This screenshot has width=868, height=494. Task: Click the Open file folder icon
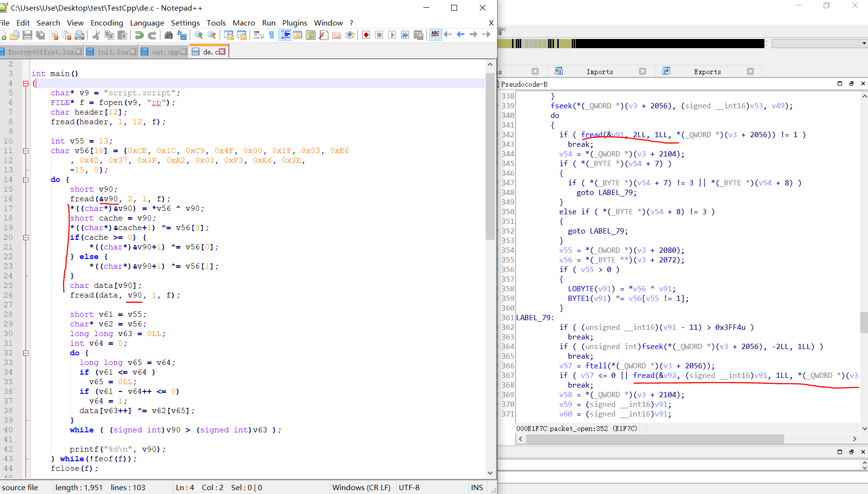click(x=14, y=35)
